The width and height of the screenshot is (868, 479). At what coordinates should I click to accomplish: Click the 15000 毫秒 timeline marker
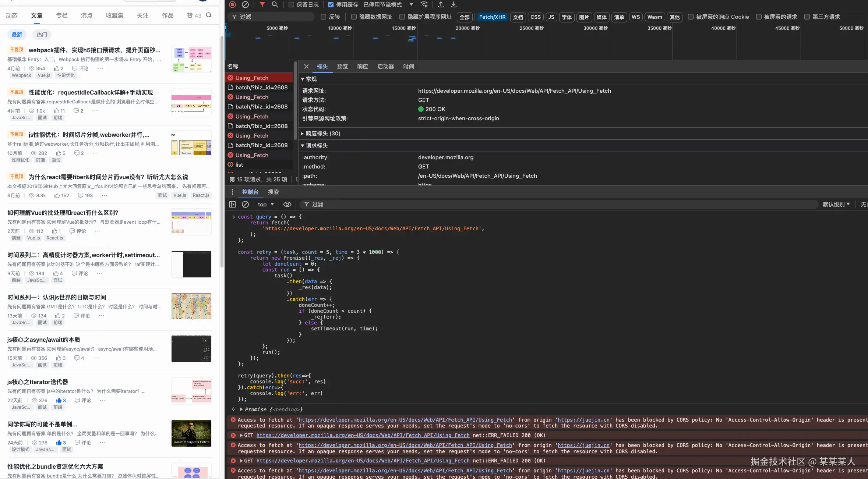404,28
